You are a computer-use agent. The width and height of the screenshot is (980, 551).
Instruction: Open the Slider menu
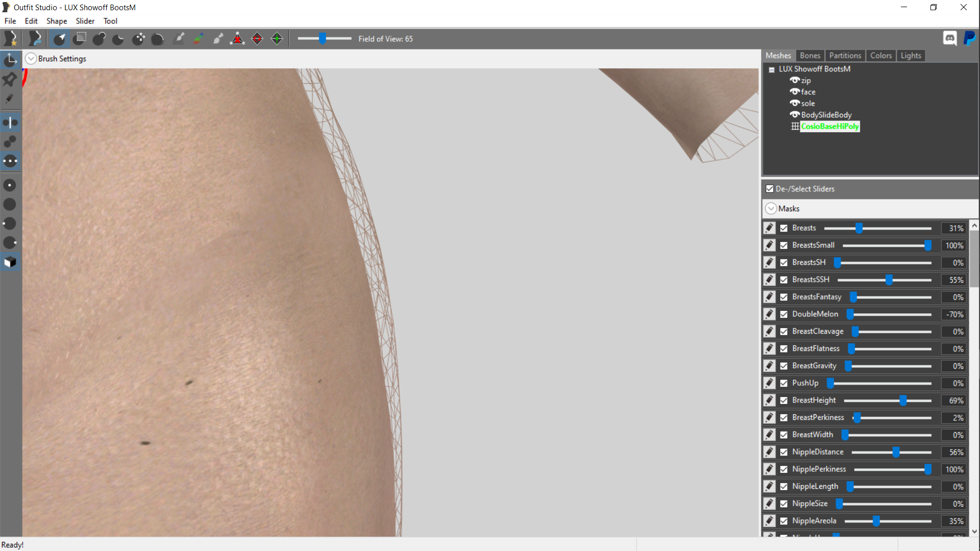tap(85, 21)
